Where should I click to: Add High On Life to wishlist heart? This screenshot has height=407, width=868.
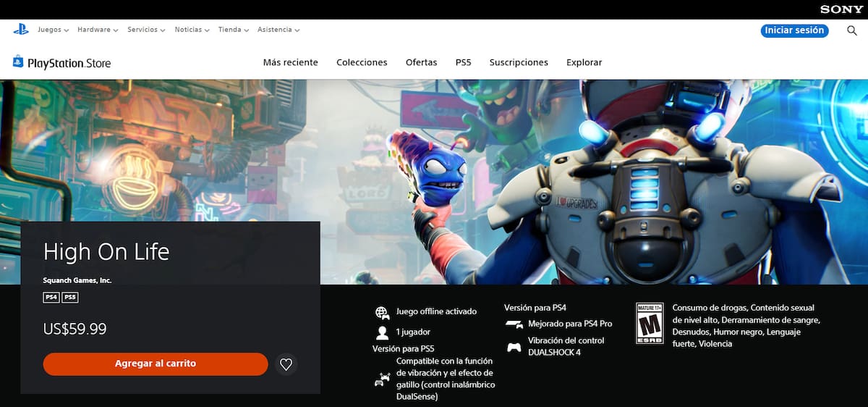pos(286,364)
